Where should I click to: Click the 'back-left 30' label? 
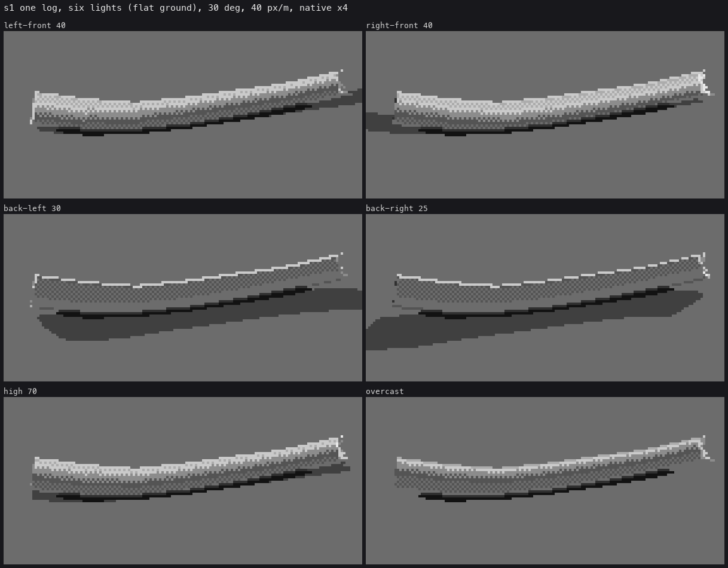coord(32,208)
